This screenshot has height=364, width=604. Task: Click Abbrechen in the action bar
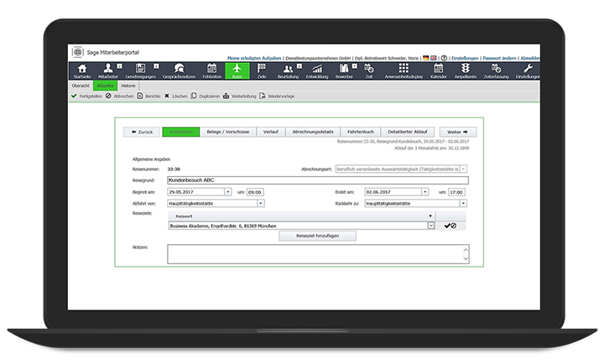click(x=119, y=96)
